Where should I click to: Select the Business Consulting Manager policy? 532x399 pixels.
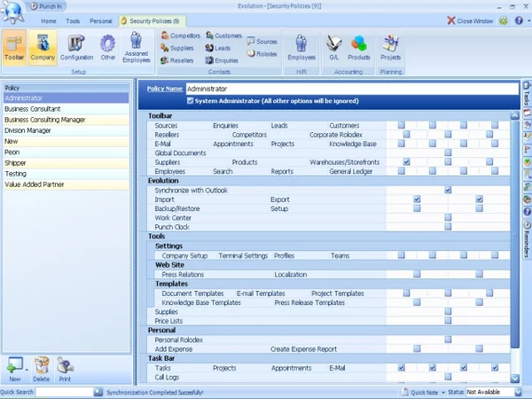(x=66, y=120)
